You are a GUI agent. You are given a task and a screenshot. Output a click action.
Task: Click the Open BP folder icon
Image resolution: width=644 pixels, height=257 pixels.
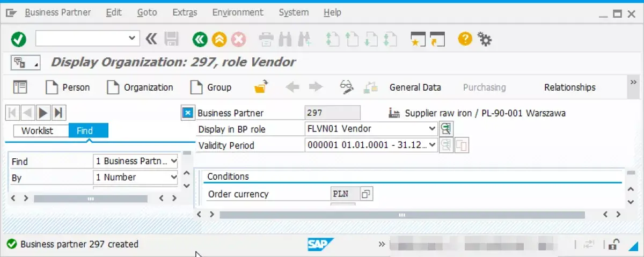pyautogui.click(x=261, y=87)
